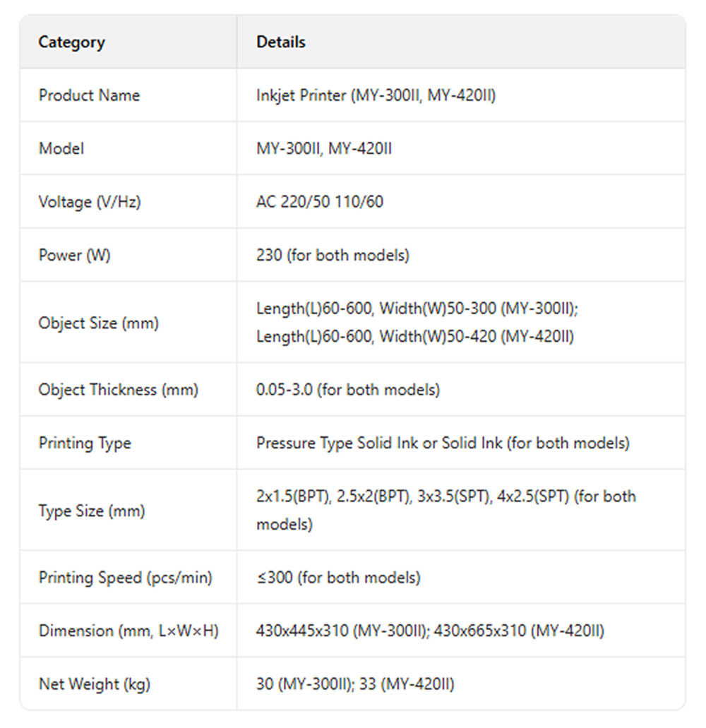Viewport: 706px width, 728px height.
Task: Click the Voltage (V/Hz) label cell
Action: pos(90,202)
